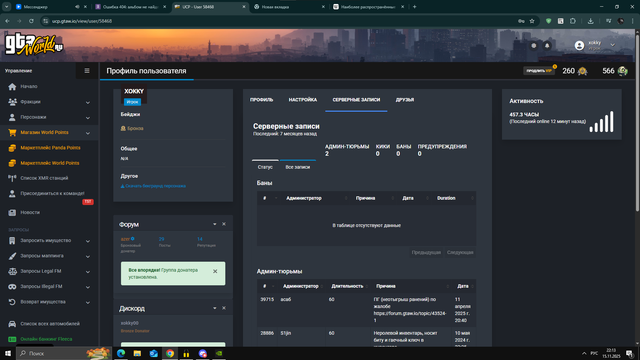Open Microsoft Edge from taskbar
The height and width of the screenshot is (360, 640).
(121, 353)
